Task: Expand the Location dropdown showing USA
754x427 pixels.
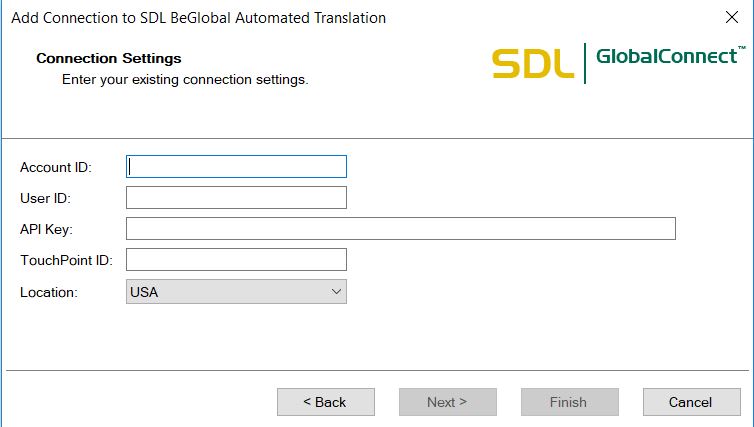Action: coord(236,292)
